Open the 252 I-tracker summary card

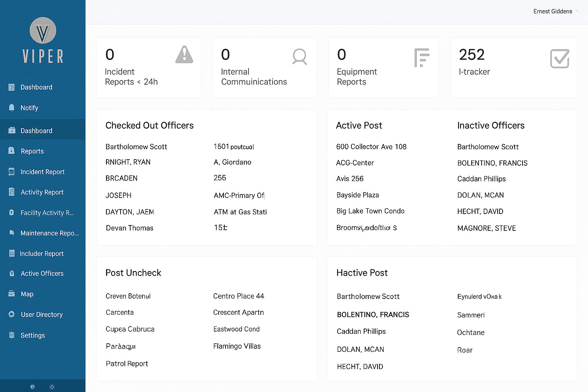(513, 67)
